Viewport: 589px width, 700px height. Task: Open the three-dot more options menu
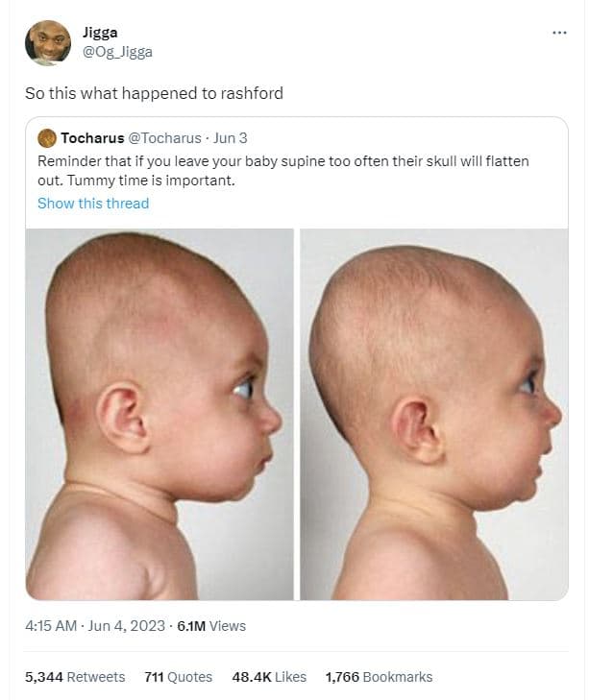click(x=559, y=33)
